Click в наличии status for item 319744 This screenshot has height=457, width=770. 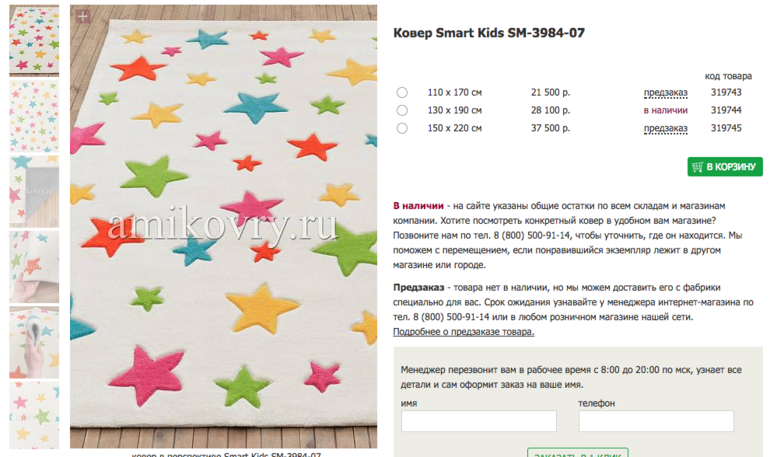click(x=665, y=110)
